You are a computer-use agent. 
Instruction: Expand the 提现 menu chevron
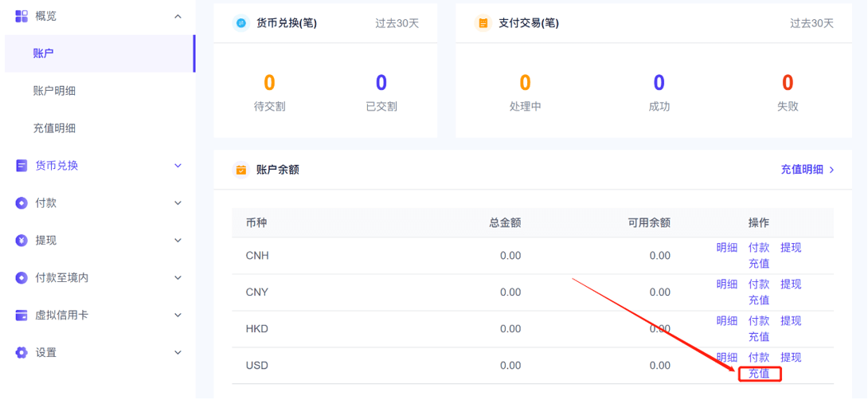[x=178, y=241]
